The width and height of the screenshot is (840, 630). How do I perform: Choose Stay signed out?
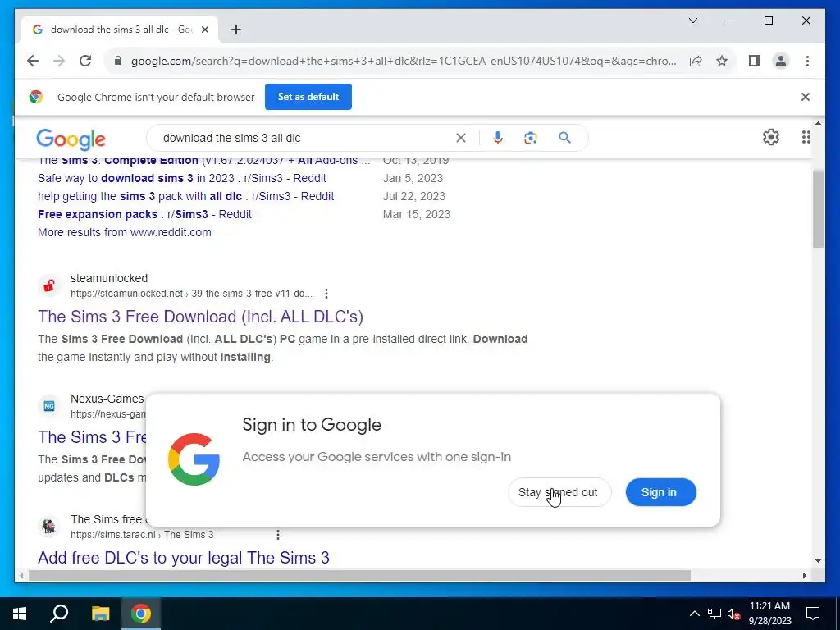(559, 492)
